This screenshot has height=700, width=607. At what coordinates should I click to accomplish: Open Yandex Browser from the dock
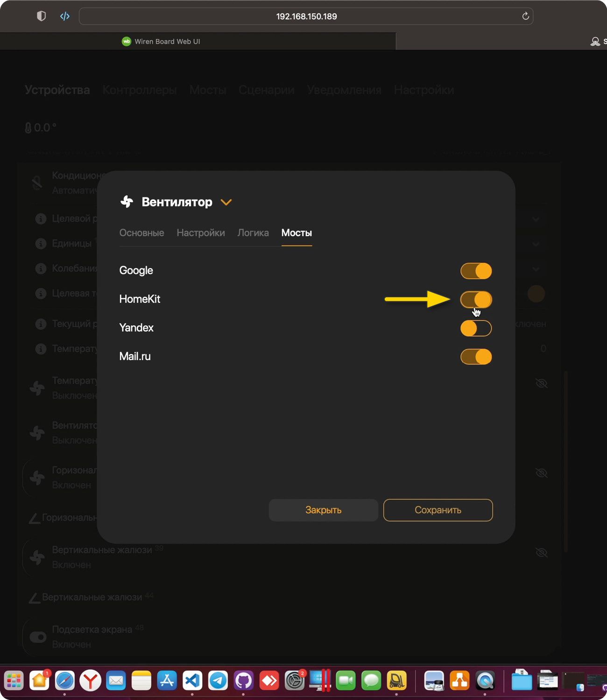(91, 681)
